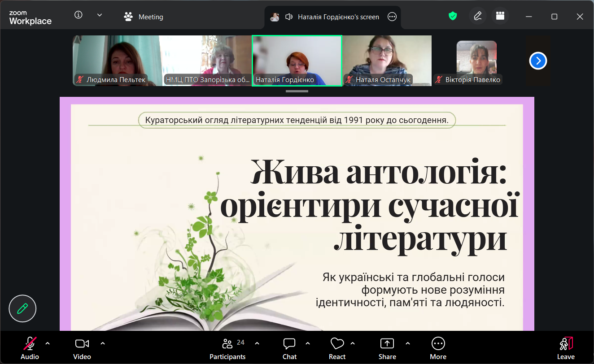Open the meeting info icon
The image size is (594, 364).
pos(79,15)
